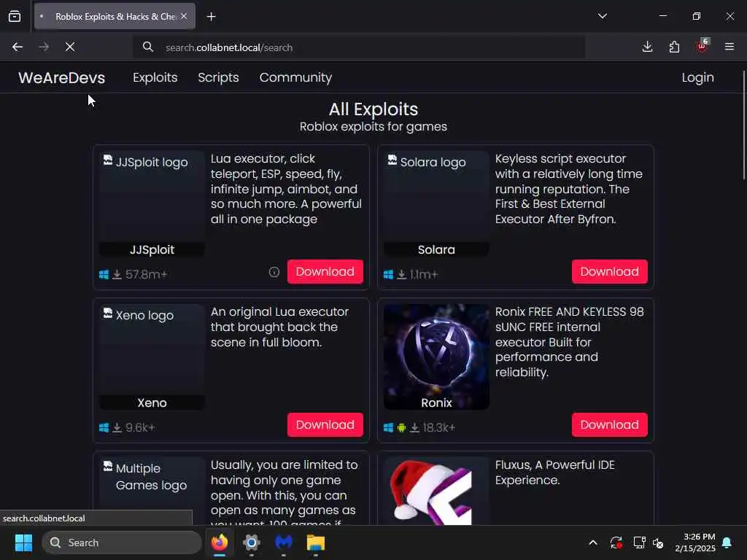747x560 pixels.
Task: Click the muted volume tray icon
Action: 659,542
